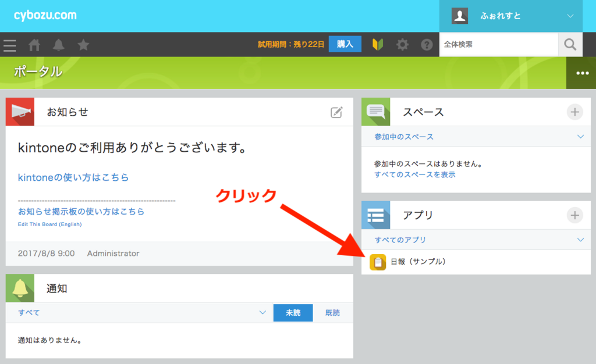
Task: Open notifications bell in dark toolbar
Action: click(59, 45)
